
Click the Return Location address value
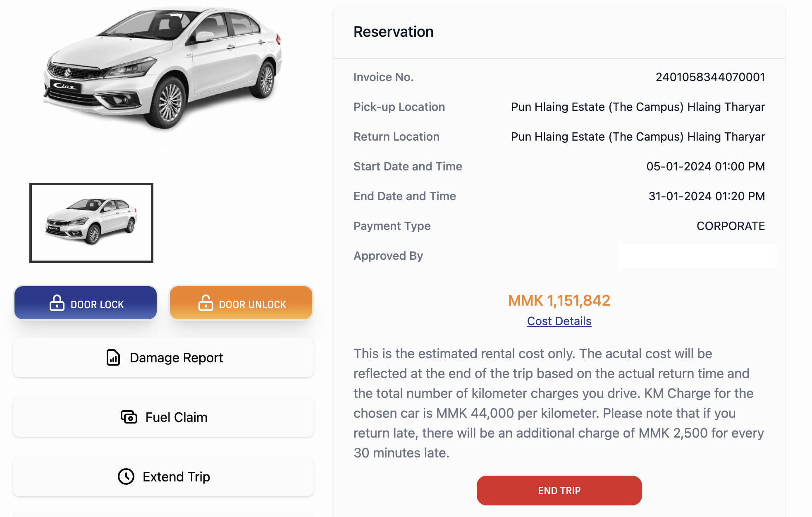click(638, 136)
